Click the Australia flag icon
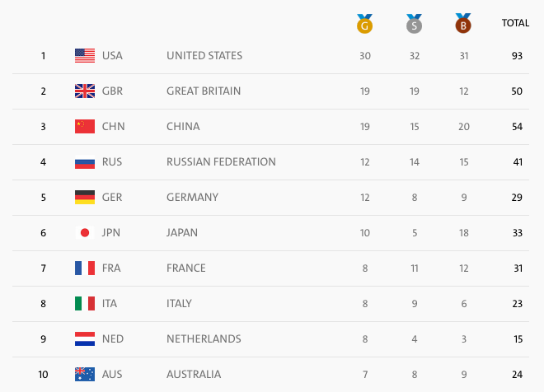Image resolution: width=544 pixels, height=392 pixels. click(x=85, y=375)
